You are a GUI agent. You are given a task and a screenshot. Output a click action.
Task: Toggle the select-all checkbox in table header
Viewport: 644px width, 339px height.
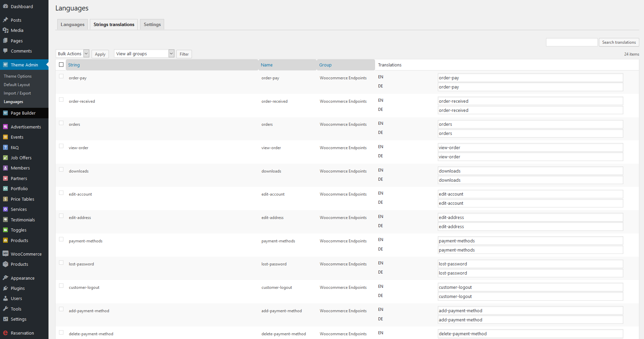coord(61,65)
